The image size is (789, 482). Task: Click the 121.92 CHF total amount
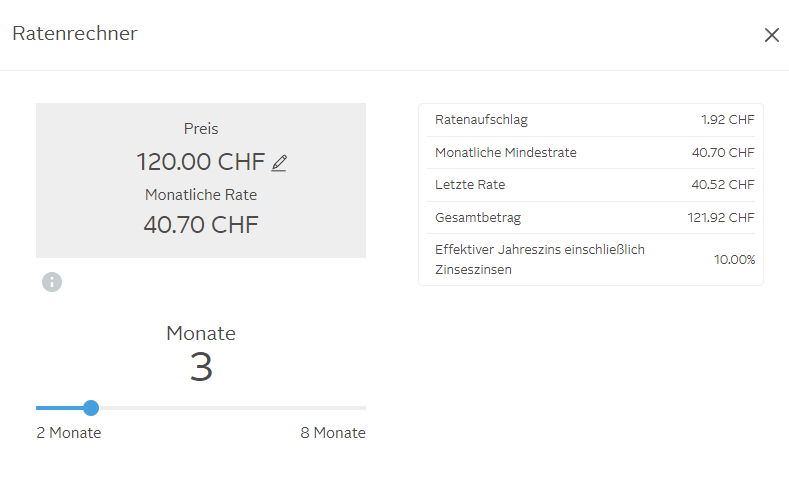point(727,217)
